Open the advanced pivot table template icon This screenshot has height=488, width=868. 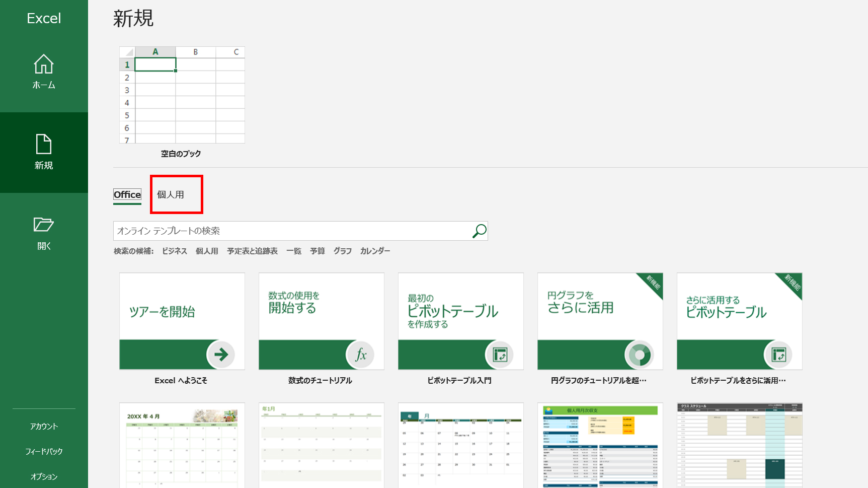tap(739, 321)
